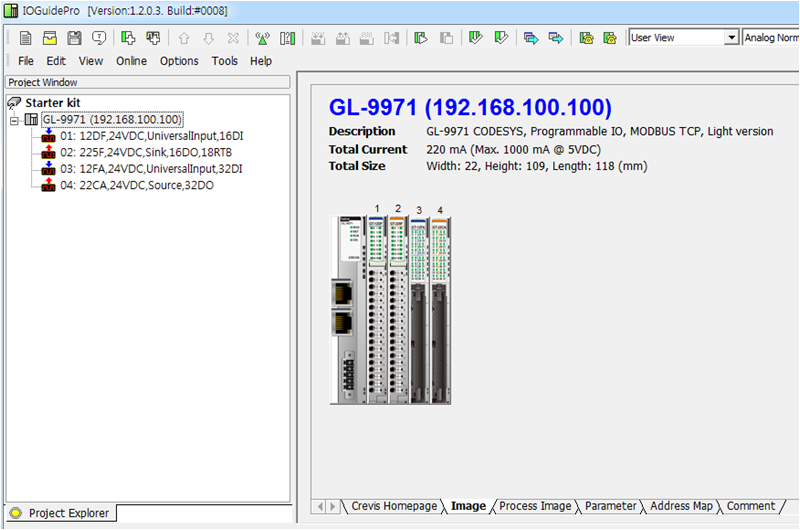Image resolution: width=800 pixels, height=530 pixels.
Task: Click module image numbered 2
Action: [398, 310]
